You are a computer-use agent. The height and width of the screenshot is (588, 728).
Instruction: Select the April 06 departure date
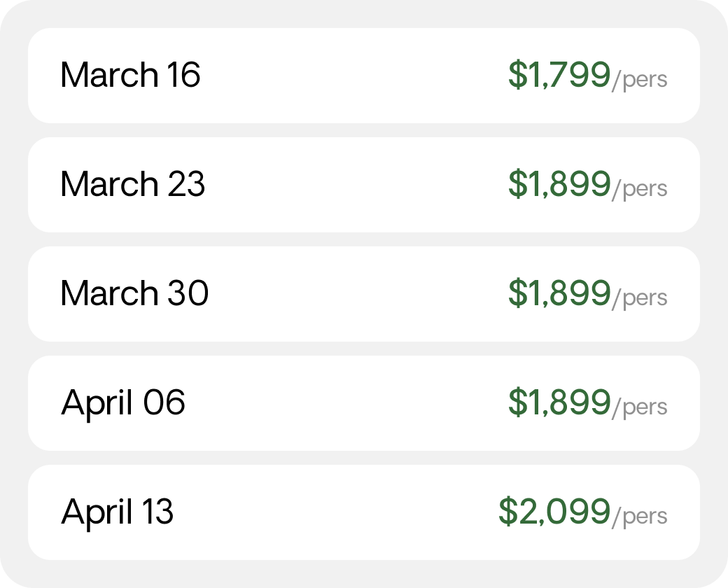click(x=123, y=402)
